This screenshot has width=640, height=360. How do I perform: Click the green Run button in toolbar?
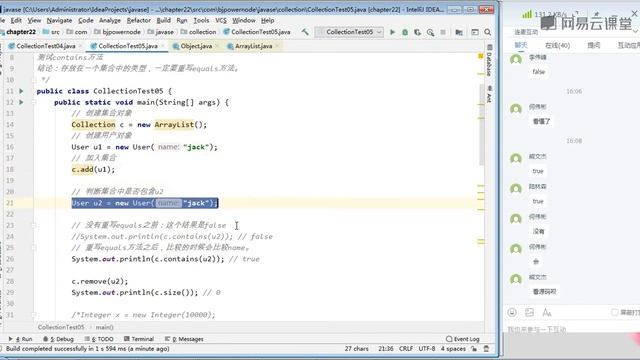(x=392, y=32)
